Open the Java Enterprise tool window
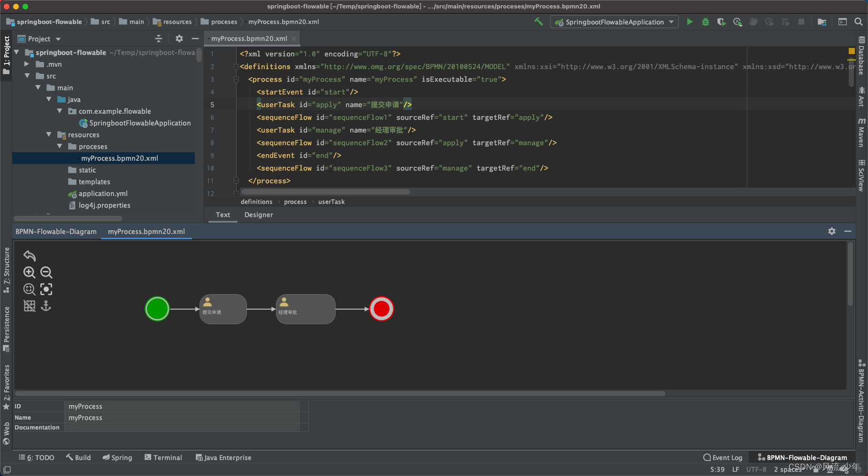Screen dimensions: 868x476 pos(223,458)
